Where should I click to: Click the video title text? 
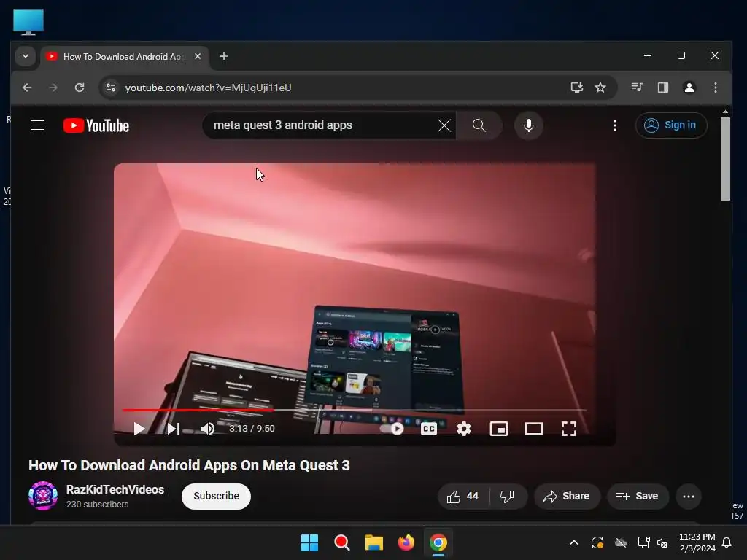coord(189,465)
